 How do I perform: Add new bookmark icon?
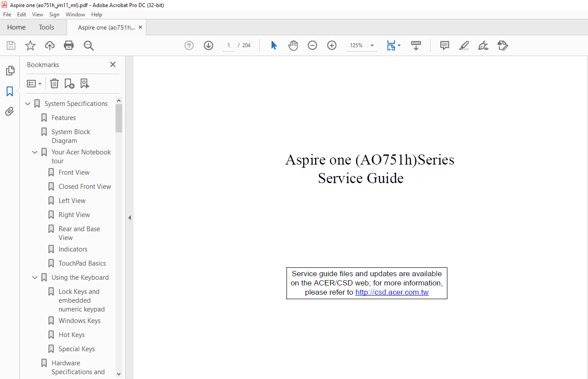click(x=69, y=83)
